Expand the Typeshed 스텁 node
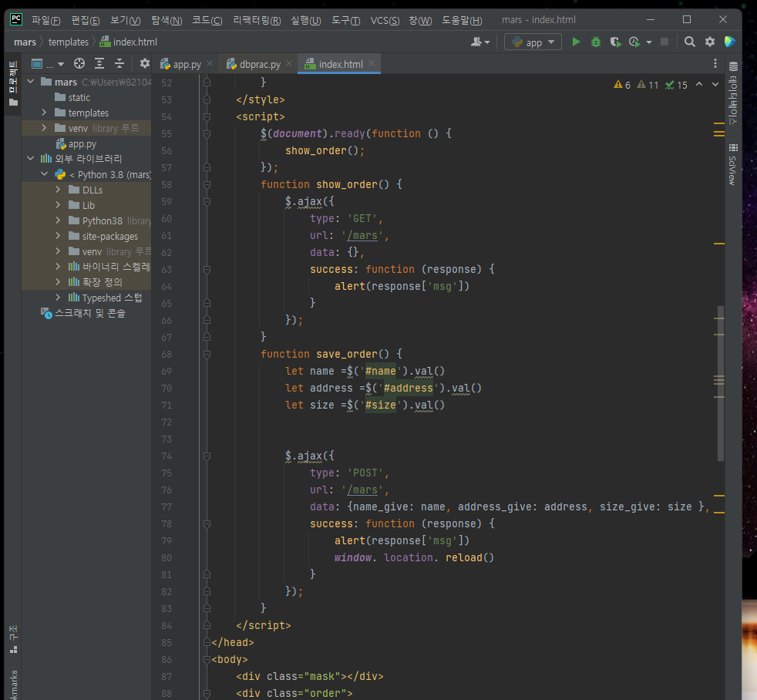 pyautogui.click(x=58, y=298)
